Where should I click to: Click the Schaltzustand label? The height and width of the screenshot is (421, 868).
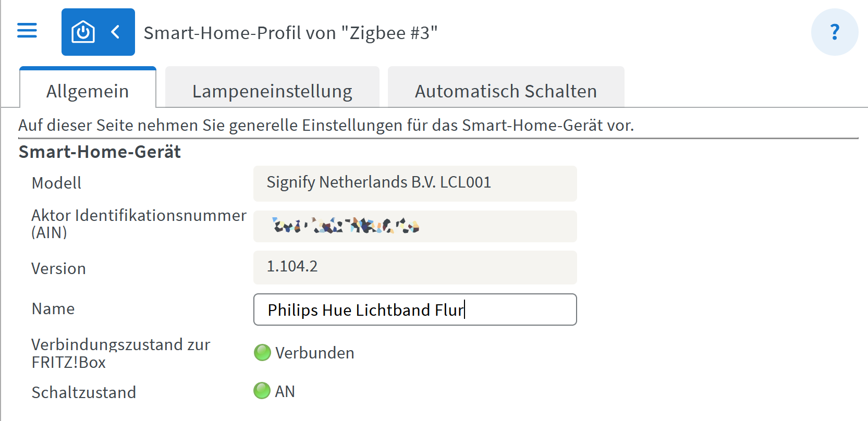[83, 392]
